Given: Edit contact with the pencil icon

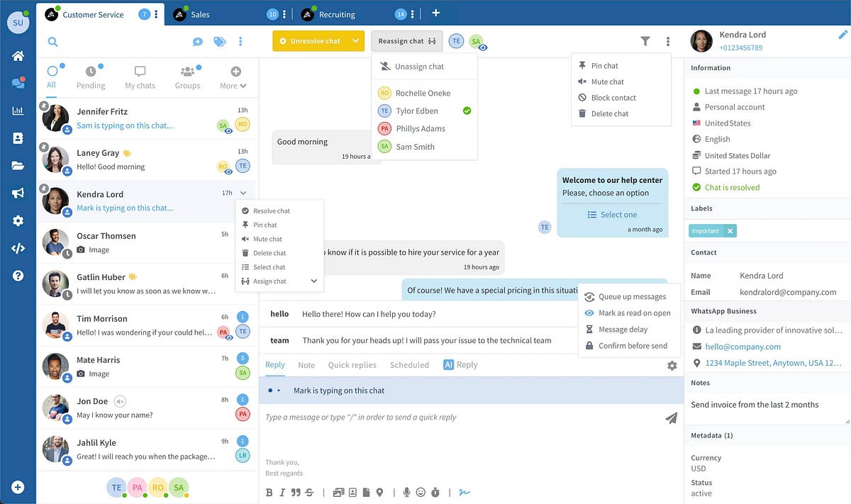Looking at the screenshot, I should tap(842, 34).
